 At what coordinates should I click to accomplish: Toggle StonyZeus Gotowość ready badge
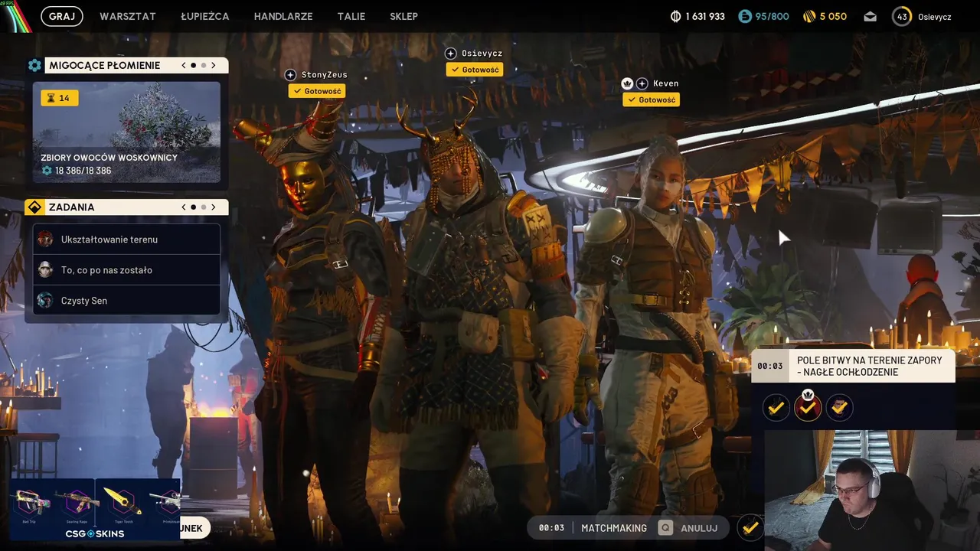[x=317, y=91]
